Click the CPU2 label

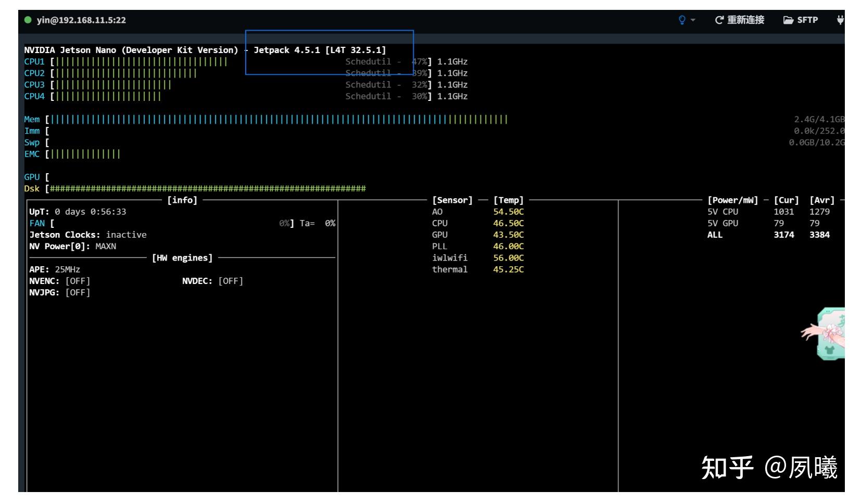click(34, 73)
